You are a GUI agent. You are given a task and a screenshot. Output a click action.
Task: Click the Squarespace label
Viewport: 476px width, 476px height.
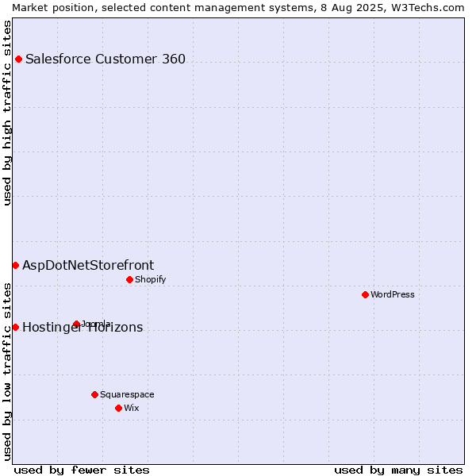pyautogui.click(x=127, y=394)
